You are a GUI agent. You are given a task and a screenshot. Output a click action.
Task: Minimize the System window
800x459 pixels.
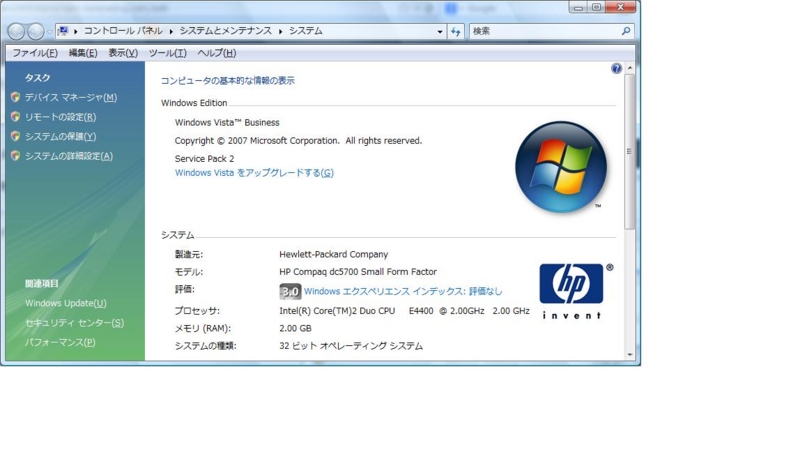point(578,7)
